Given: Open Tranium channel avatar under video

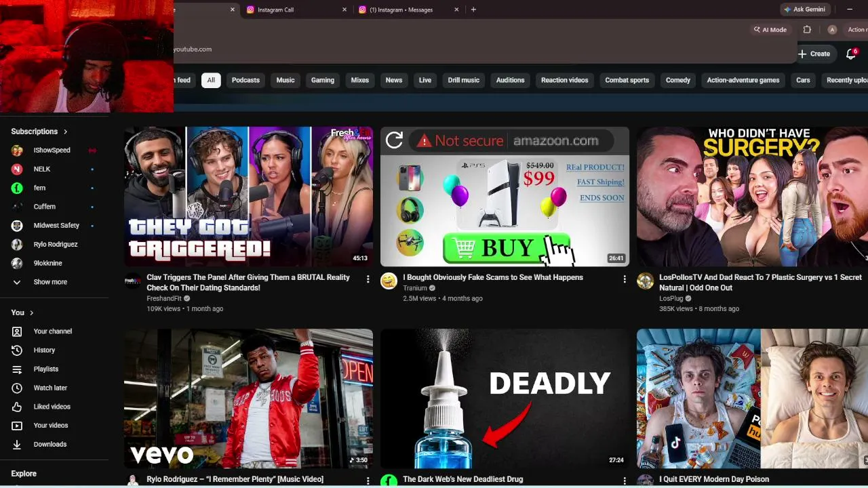Looking at the screenshot, I should click(389, 281).
